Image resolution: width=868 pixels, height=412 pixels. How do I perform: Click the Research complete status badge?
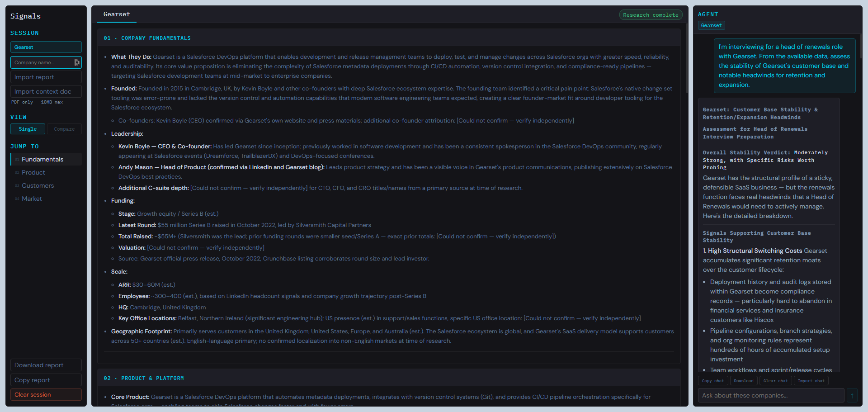(x=651, y=15)
